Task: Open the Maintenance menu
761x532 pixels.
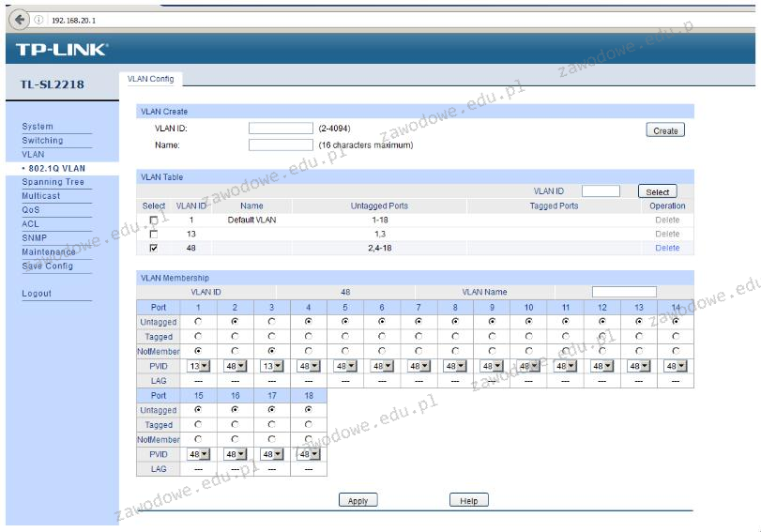Action: [49, 251]
